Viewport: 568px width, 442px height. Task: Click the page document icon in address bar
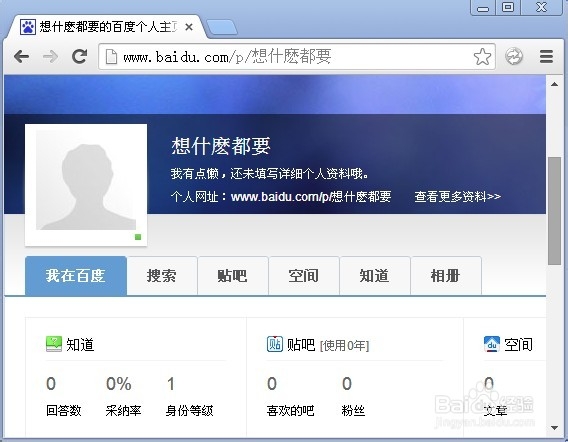111,57
